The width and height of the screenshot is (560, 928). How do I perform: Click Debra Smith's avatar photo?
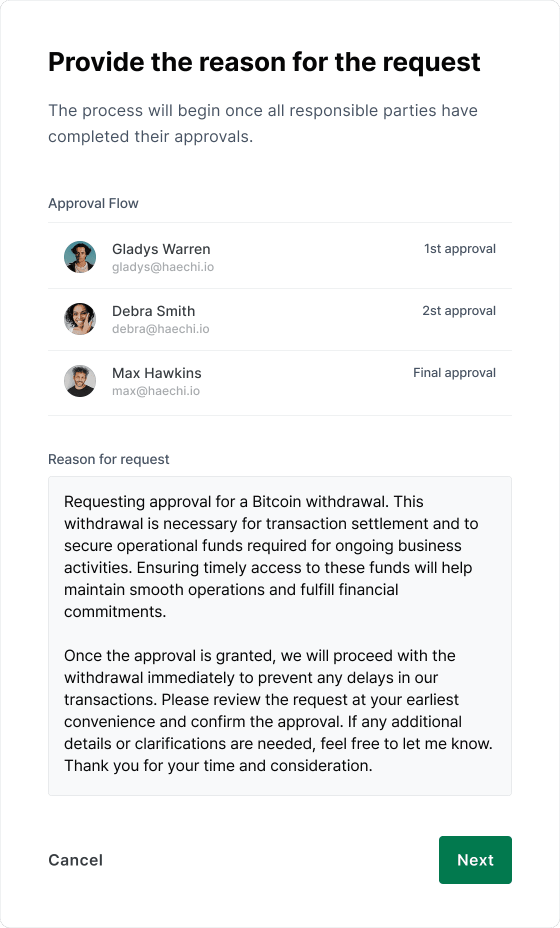coord(80,319)
